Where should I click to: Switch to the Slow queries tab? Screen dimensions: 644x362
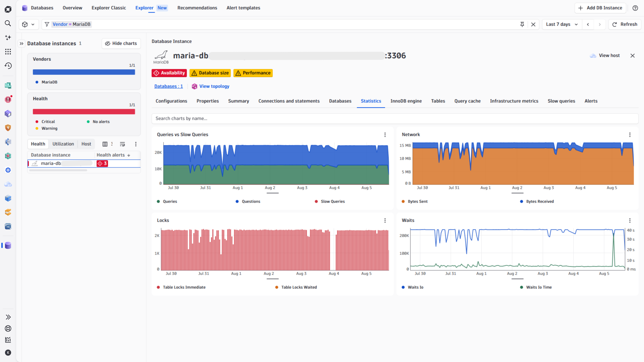[561, 101]
